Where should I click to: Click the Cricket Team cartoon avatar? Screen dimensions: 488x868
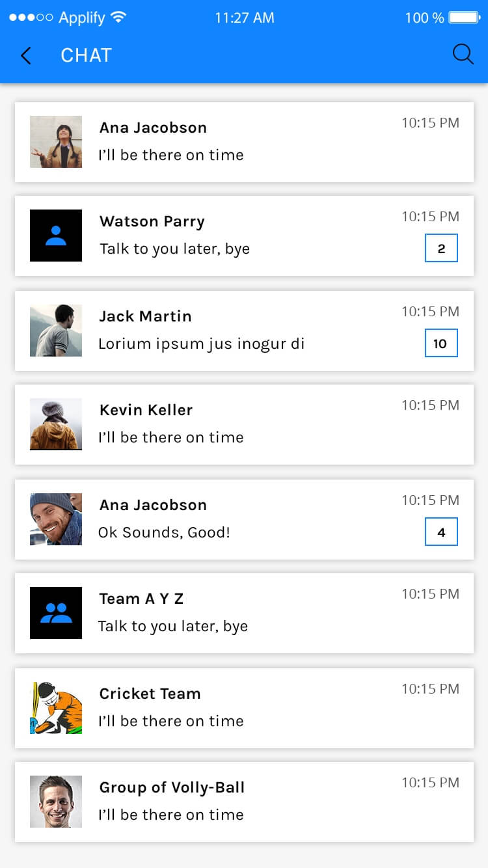coord(56,708)
